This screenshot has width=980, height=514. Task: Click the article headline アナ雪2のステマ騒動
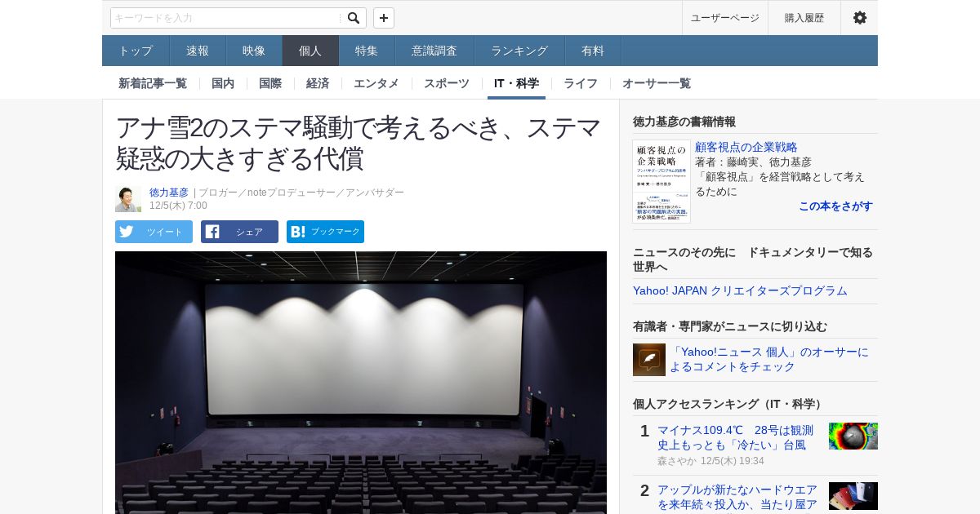[358, 143]
